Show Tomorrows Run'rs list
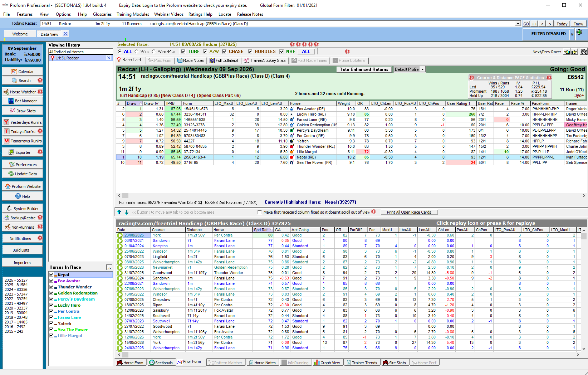Image resolution: width=588 pixels, height=375 pixels. (22, 141)
